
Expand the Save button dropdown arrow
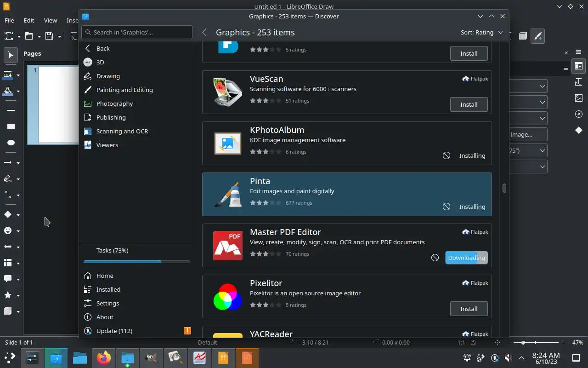pyautogui.click(x=59, y=36)
